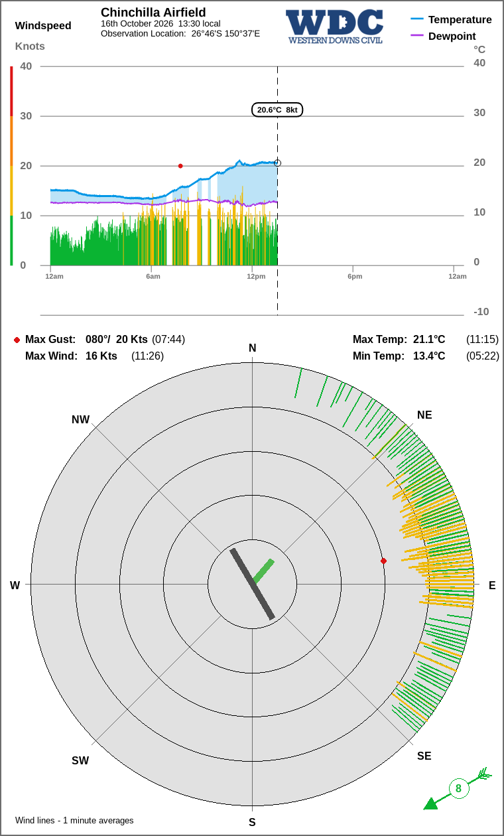Image resolution: width=504 pixels, height=836 pixels.
Task: Click the -10 temperature axis label
Action: point(481,312)
